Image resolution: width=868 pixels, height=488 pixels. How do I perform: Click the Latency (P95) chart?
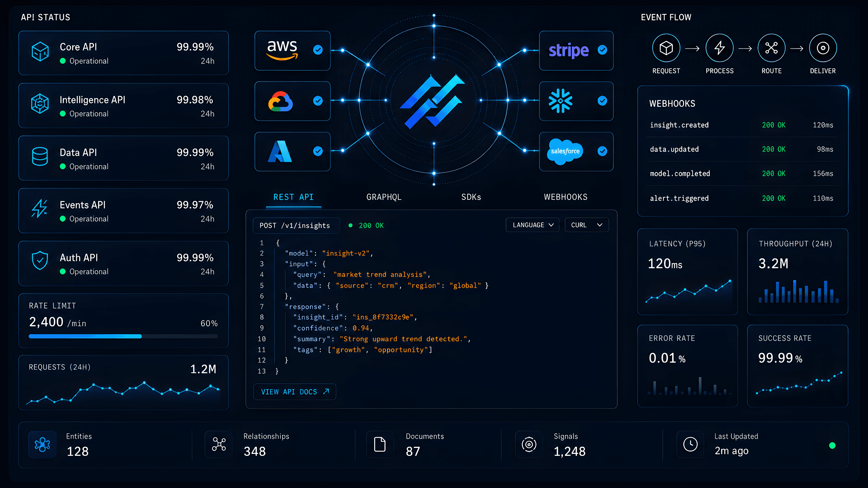(x=688, y=291)
